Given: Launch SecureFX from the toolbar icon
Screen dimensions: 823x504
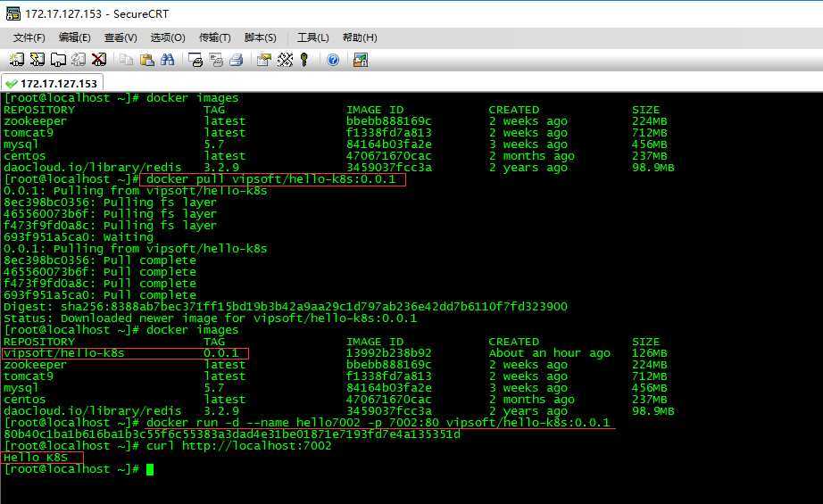Looking at the screenshot, I should pos(361,60).
